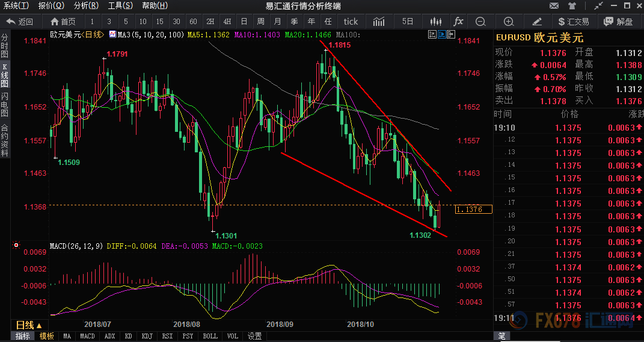Screen dimensions: 644x342
Task: Open the 工具(S) menu
Action: [x=120, y=6]
